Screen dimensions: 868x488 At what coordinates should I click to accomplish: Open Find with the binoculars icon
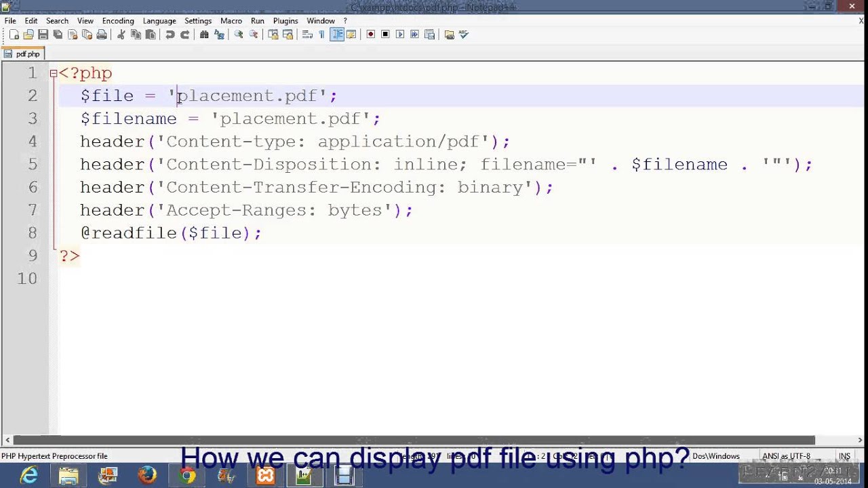(x=204, y=35)
